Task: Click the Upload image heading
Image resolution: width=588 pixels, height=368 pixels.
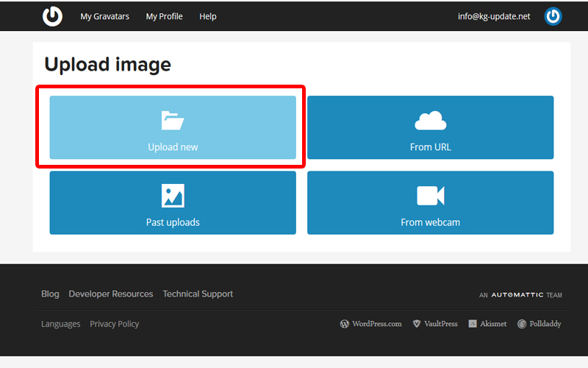Action: tap(107, 65)
